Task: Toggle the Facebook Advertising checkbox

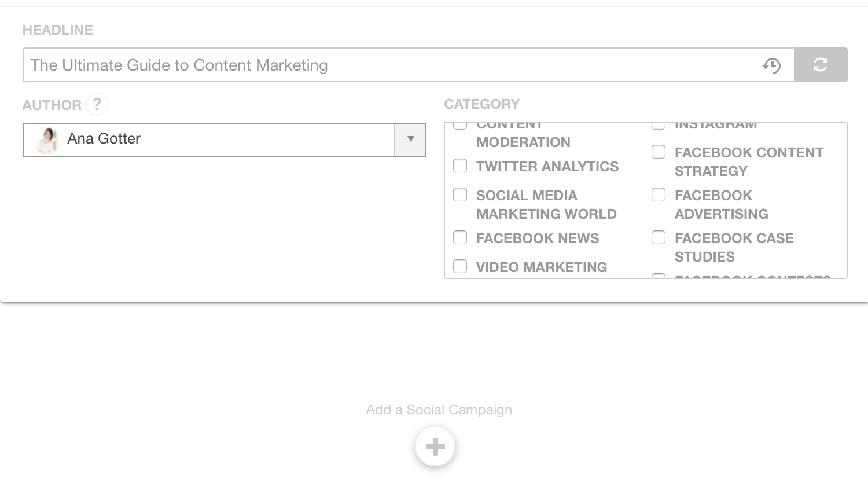Action: 659,195
